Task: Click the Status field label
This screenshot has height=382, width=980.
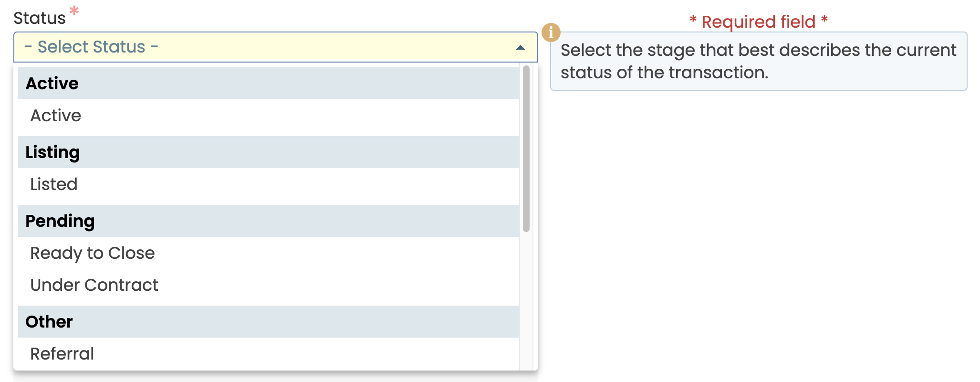Action: [x=40, y=18]
